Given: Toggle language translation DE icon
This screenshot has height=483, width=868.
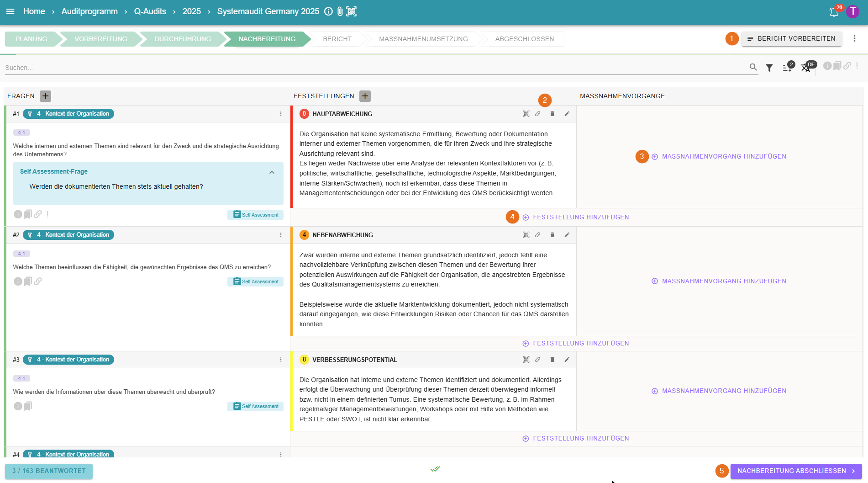Looking at the screenshot, I should pyautogui.click(x=806, y=68).
